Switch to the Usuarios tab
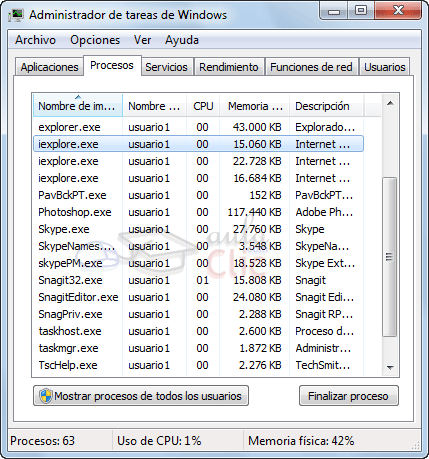 385,67
